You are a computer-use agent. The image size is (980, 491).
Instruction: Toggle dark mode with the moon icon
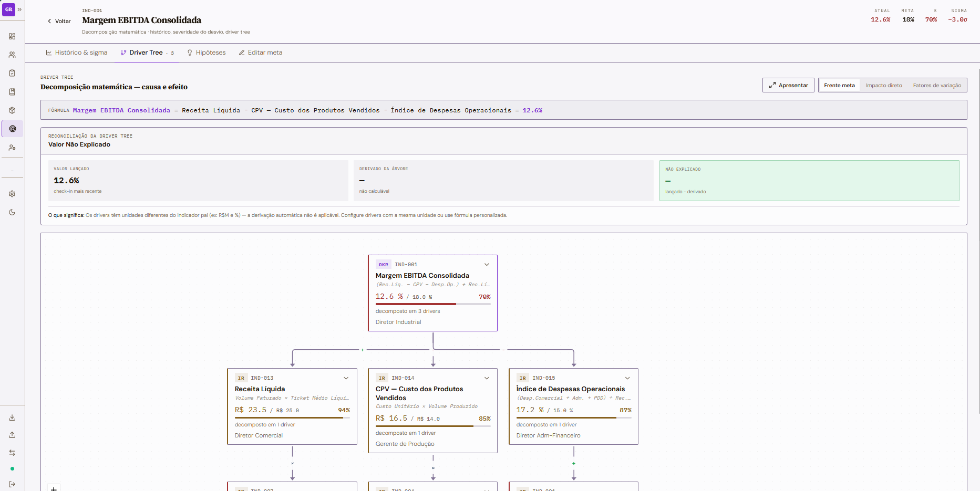[x=12, y=212]
